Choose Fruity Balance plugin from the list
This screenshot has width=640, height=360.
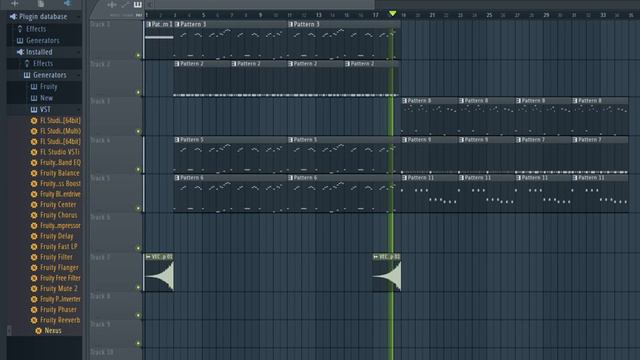(60, 173)
